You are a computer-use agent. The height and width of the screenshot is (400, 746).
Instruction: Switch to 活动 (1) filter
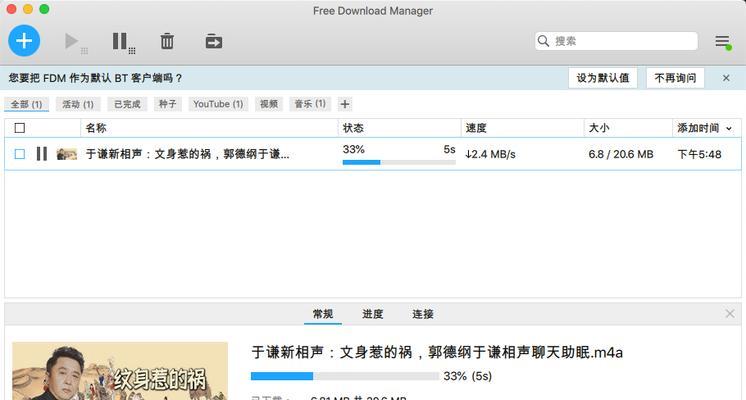[x=78, y=104]
